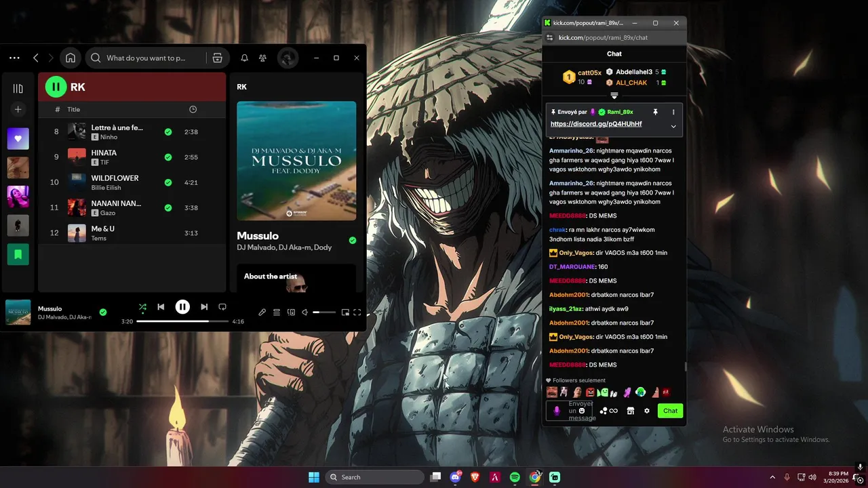868x488 pixels.
Task: Click Spotify search field What do you want
Action: pyautogui.click(x=146, y=58)
